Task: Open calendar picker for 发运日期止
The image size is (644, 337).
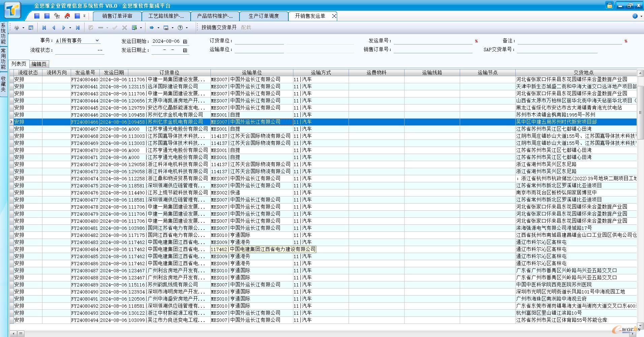Action: (185, 50)
